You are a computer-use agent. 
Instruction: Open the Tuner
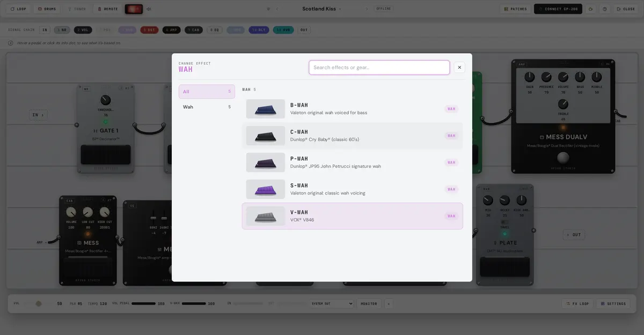point(76,9)
